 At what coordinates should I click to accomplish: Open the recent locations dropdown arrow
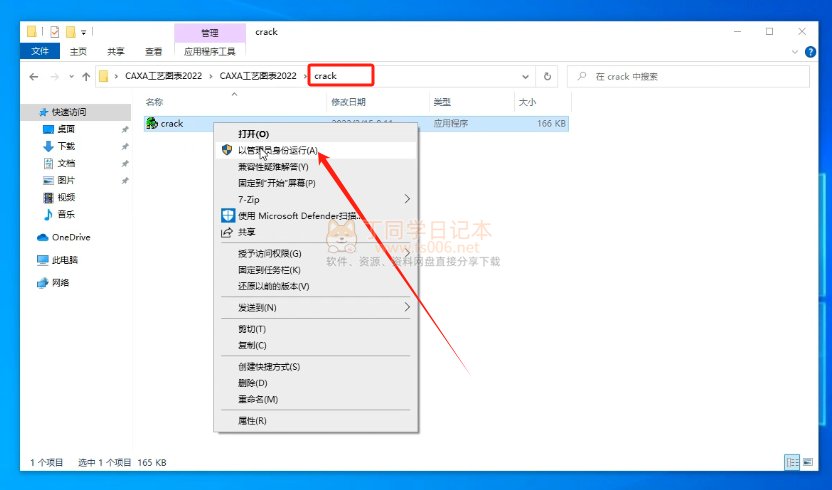pyautogui.click(x=71, y=76)
